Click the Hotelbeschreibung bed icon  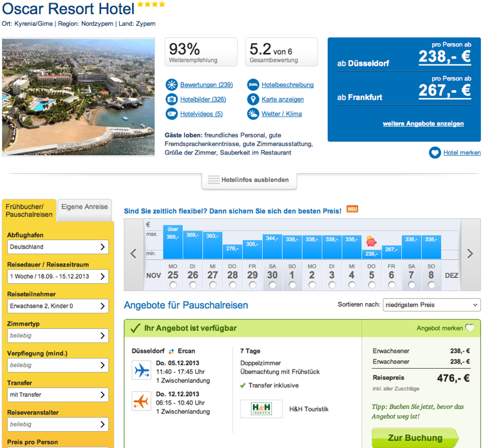click(253, 84)
